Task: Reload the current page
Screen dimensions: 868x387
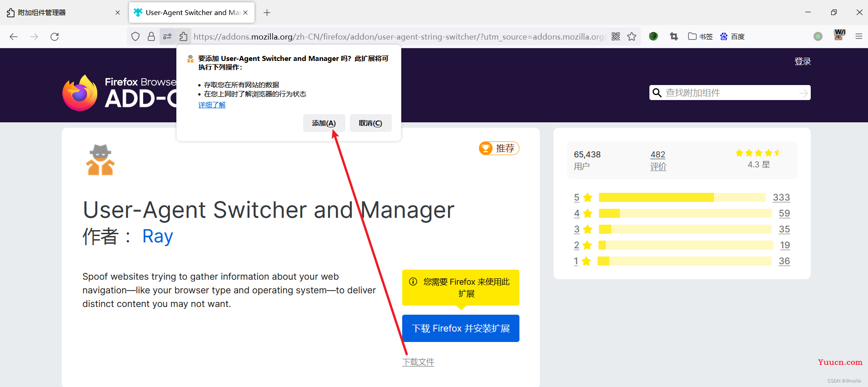Action: pyautogui.click(x=55, y=37)
